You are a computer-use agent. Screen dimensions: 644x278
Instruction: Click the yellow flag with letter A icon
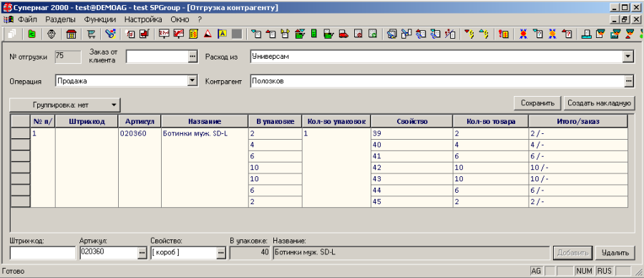(223, 34)
